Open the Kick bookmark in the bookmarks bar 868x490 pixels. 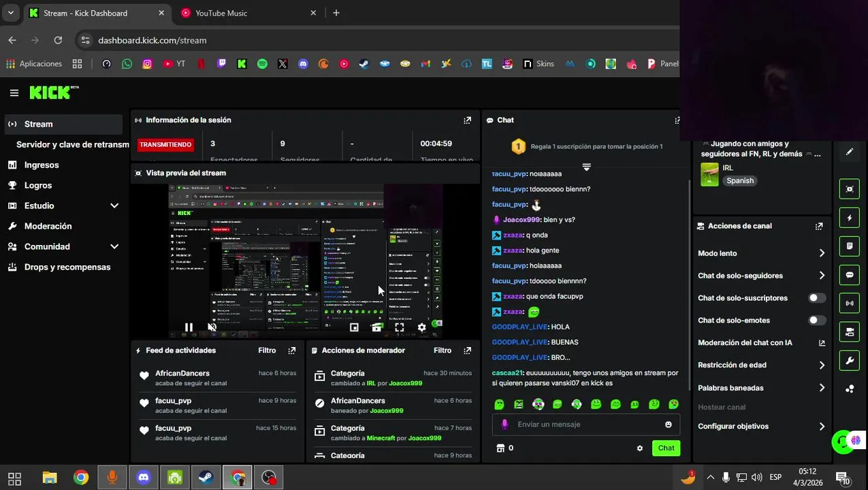point(242,64)
